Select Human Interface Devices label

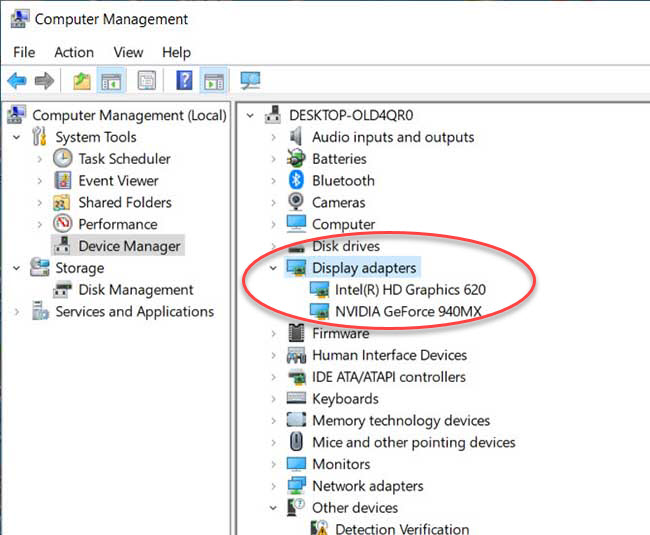(389, 355)
